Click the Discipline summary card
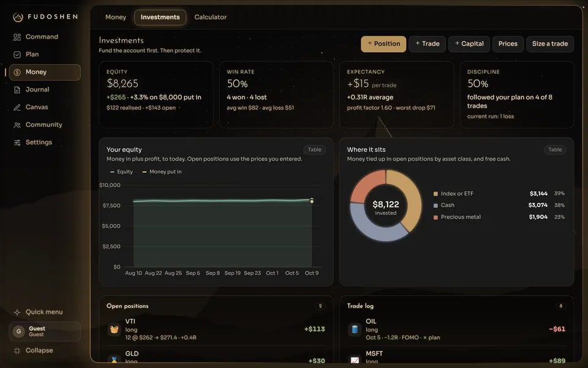This screenshot has width=588, height=368. point(517,94)
